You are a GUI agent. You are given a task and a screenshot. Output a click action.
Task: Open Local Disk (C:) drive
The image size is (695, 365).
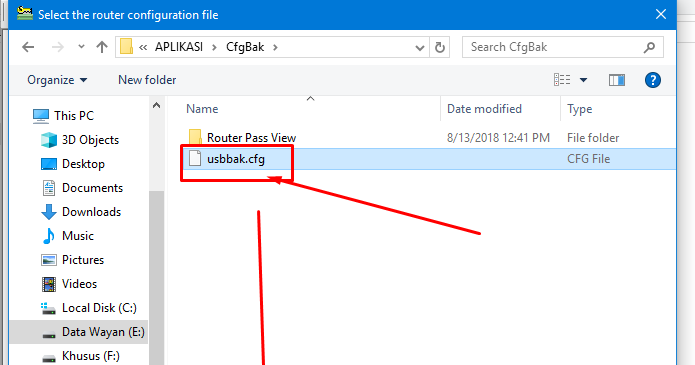click(x=99, y=308)
